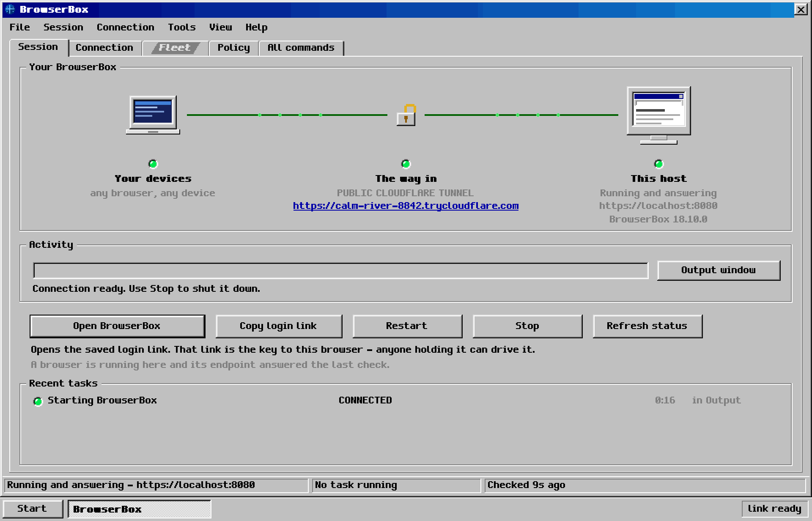The height and width of the screenshot is (521, 812).
Task: Open the View menu
Action: (x=221, y=27)
